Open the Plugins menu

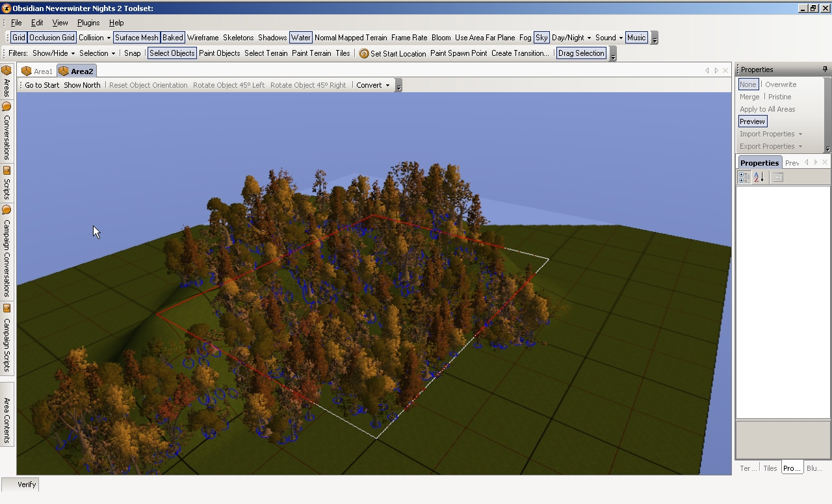point(88,23)
